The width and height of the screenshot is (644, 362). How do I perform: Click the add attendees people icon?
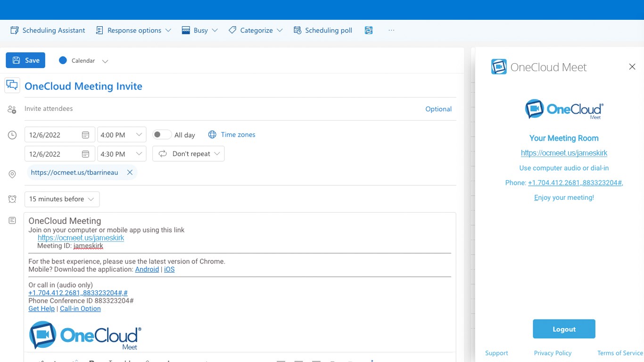coord(12,109)
